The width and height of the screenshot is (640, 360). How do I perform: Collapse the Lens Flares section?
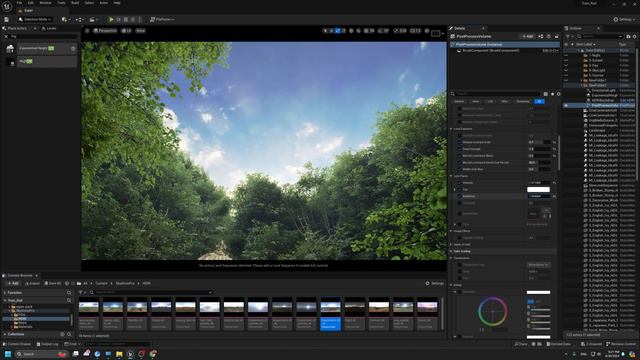[451, 176]
